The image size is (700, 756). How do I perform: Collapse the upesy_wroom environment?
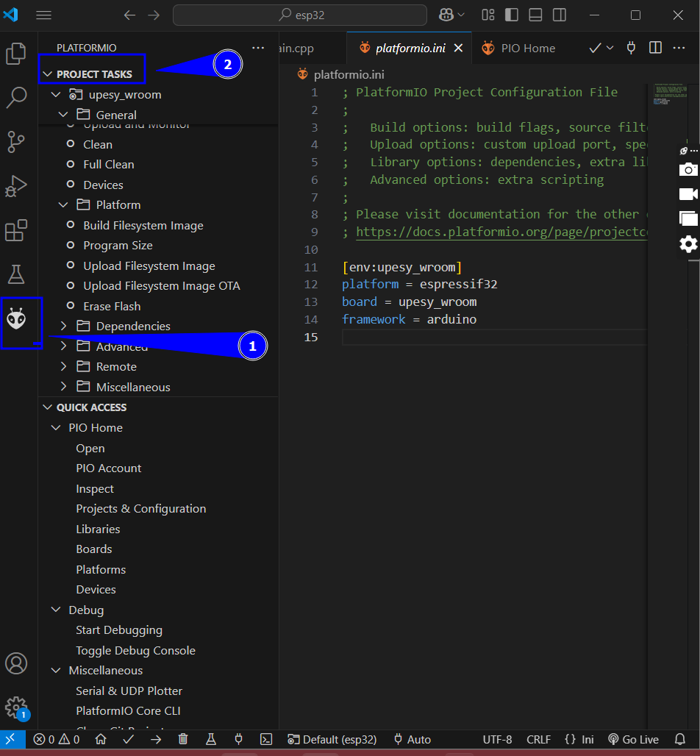coord(56,94)
